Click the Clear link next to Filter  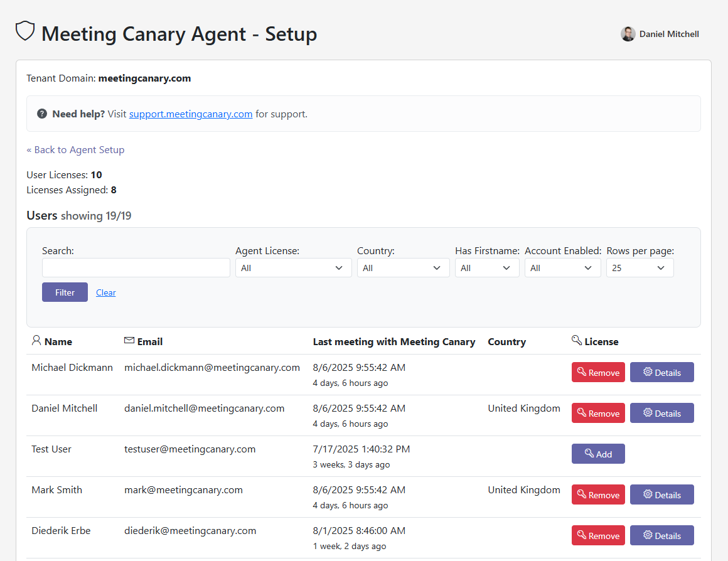click(105, 292)
